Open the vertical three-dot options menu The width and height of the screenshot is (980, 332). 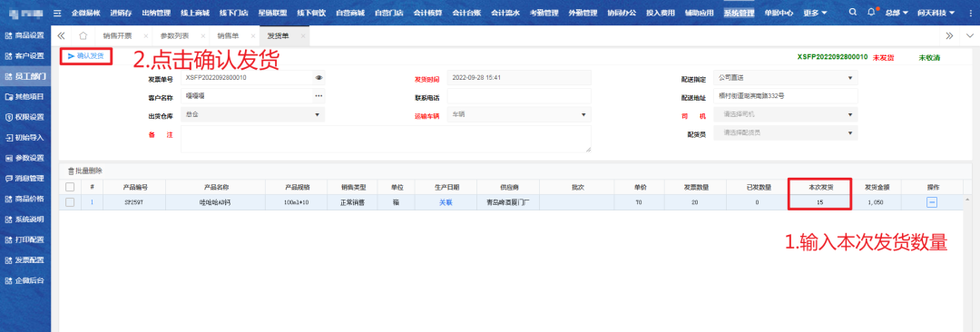[x=970, y=13]
